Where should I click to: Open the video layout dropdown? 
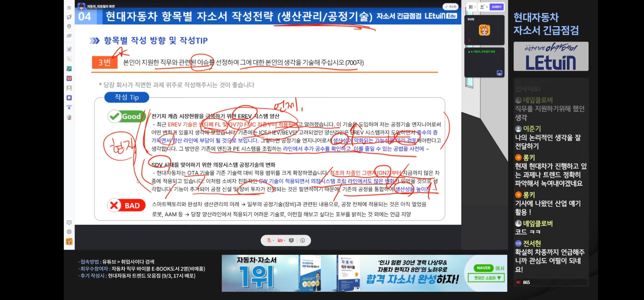tap(472, 7)
